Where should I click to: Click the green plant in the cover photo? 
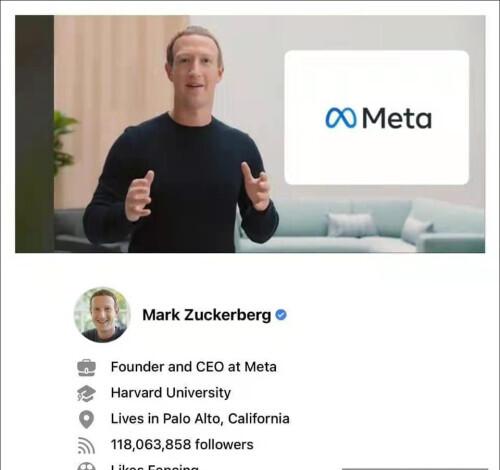64,142
